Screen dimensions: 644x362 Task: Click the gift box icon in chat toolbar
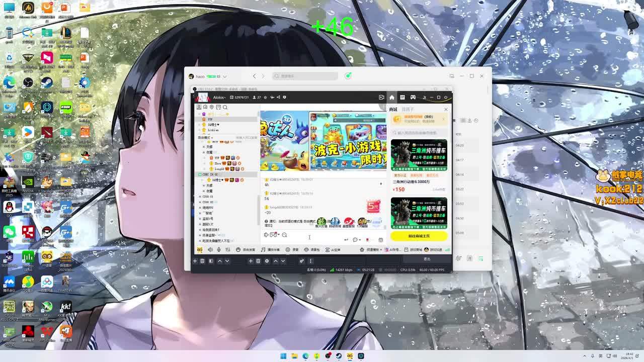[x=380, y=240]
